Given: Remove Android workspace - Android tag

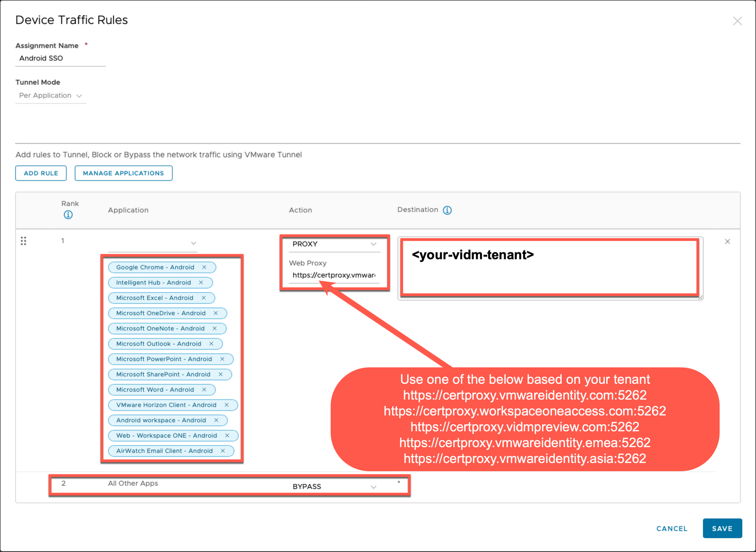Looking at the screenshot, I should coord(216,420).
